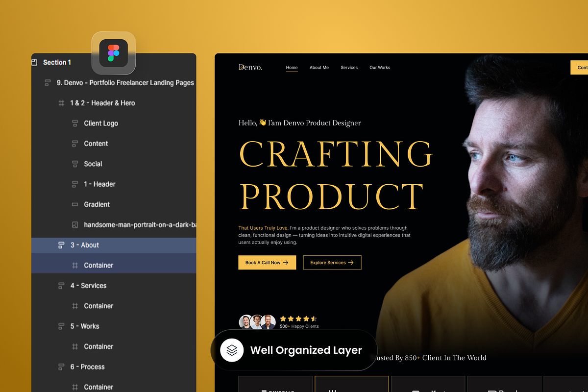The image size is (588, 392).
Task: Click the Well Organized Layer label
Action: [306, 350]
